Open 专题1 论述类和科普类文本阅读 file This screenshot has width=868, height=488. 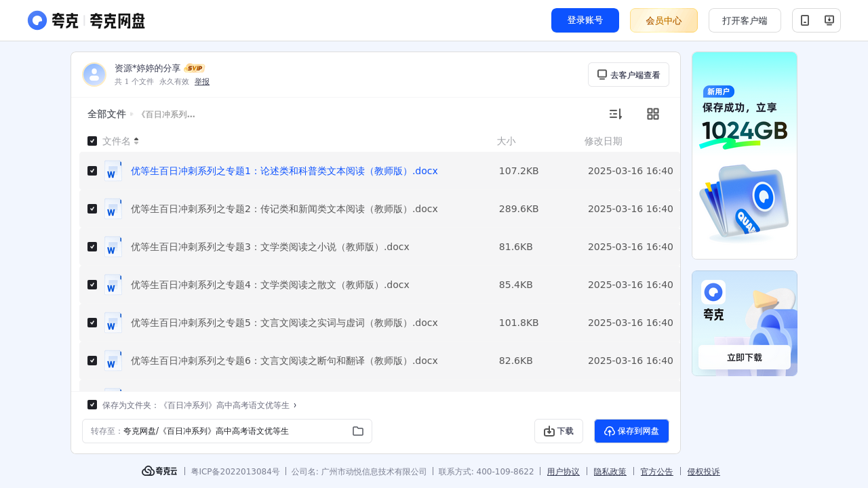click(x=284, y=171)
